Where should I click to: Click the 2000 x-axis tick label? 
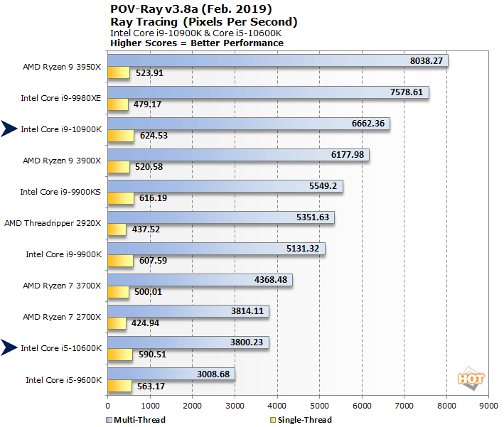pyautogui.click(x=192, y=406)
